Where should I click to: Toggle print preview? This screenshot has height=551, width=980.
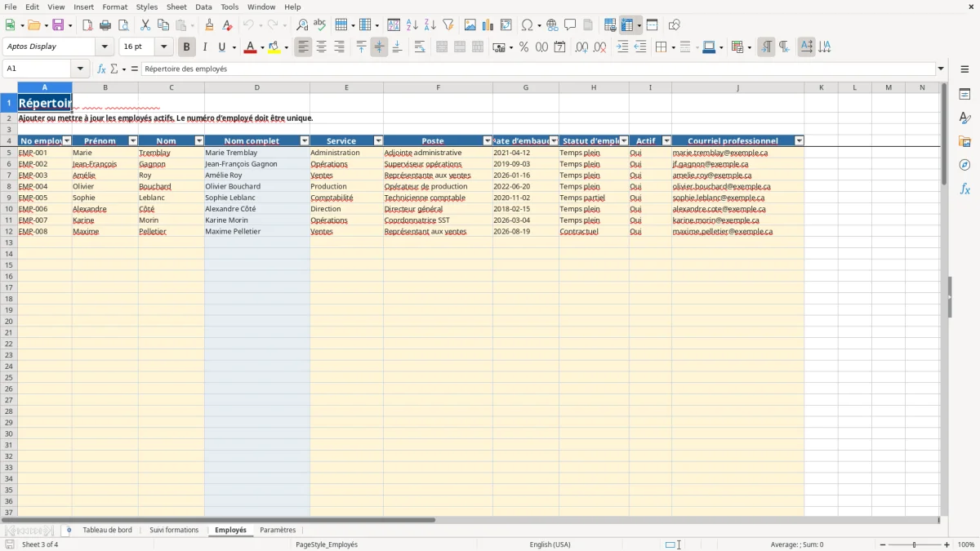(x=123, y=25)
